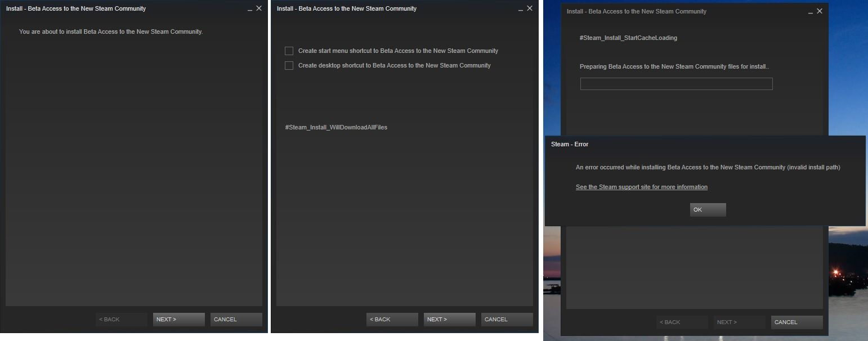Click CANCEL in the cache loading window

(797, 322)
